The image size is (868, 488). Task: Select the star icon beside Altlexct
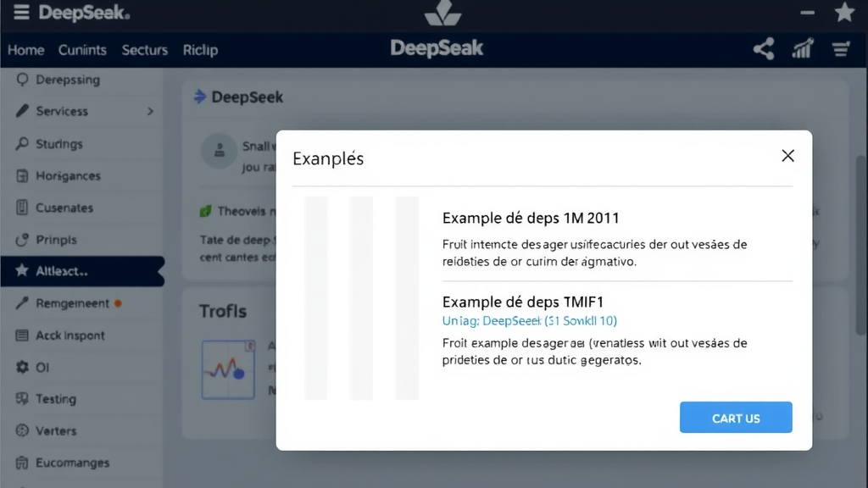pos(24,271)
